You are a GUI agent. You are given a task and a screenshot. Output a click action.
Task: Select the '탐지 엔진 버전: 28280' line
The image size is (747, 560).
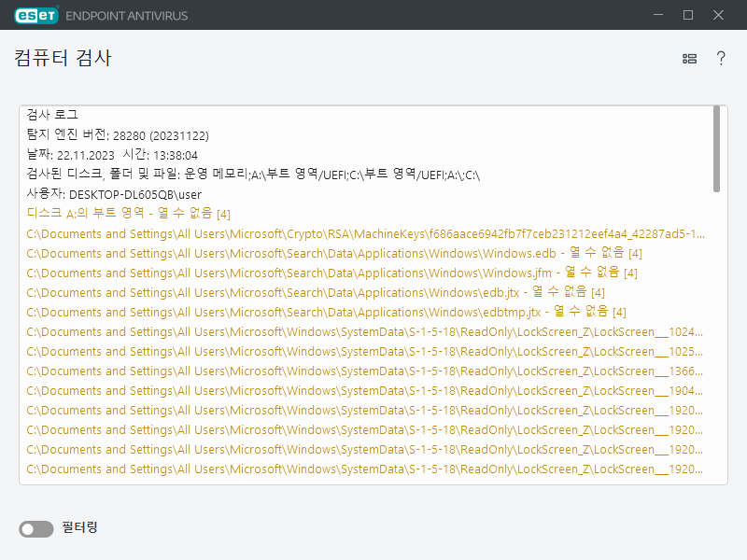(x=118, y=135)
